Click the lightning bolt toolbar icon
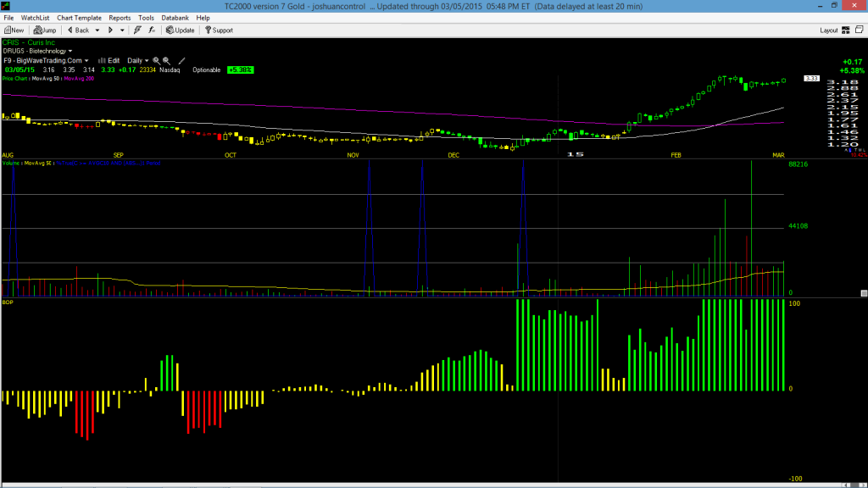Viewport: 868px width, 488px height. click(x=137, y=30)
